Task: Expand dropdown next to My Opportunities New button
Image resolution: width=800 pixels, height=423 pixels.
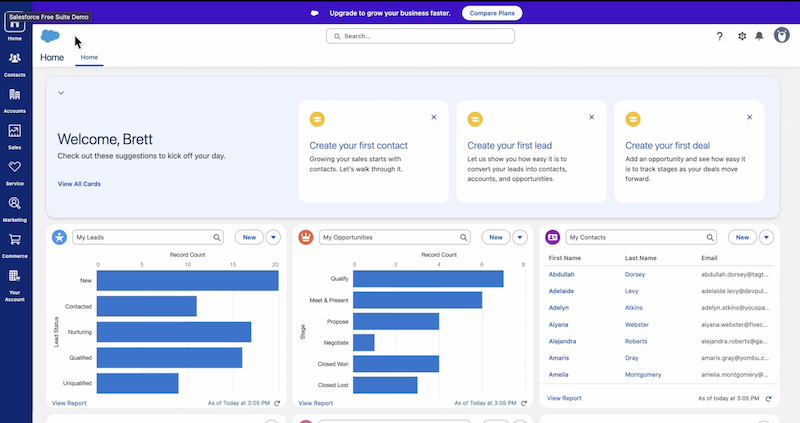Action: tap(520, 237)
